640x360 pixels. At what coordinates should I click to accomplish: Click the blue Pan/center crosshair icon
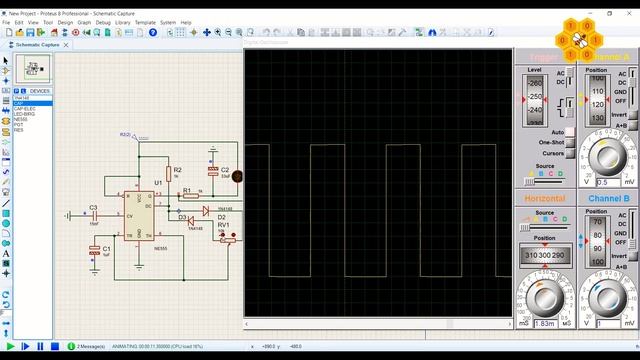[x=207, y=32]
